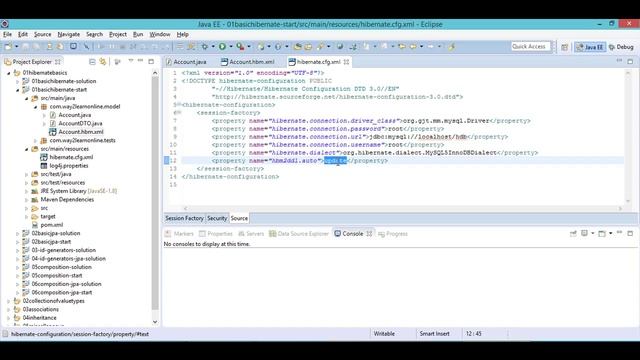Click Project Explorer vertical scrollbar

click(x=155, y=192)
